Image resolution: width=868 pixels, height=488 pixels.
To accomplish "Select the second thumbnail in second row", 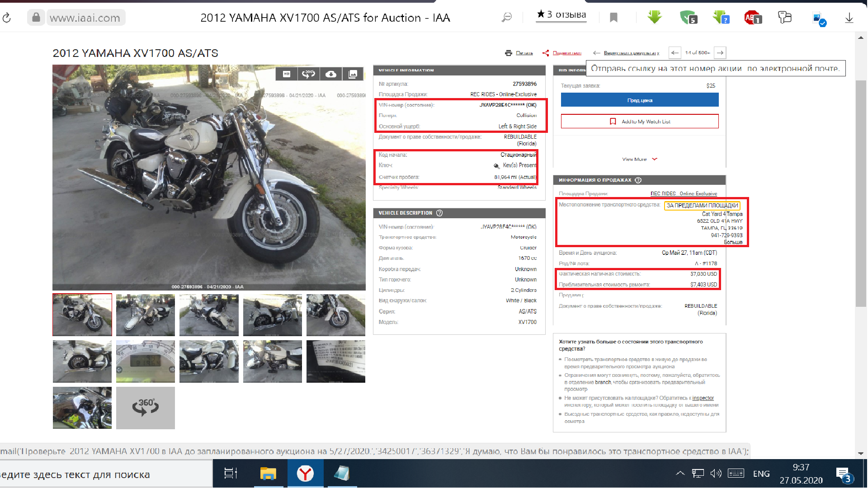I will click(146, 361).
